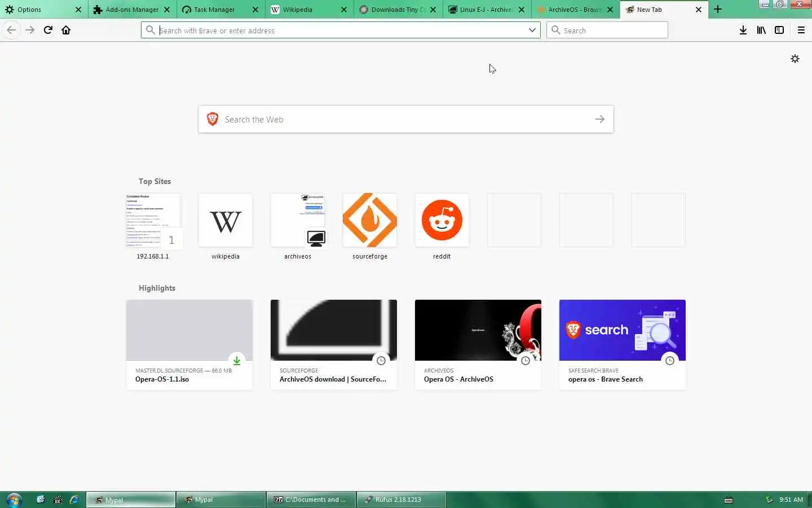Viewport: 812px width, 508px height.
Task: Go back using the back arrow
Action: [x=11, y=30]
